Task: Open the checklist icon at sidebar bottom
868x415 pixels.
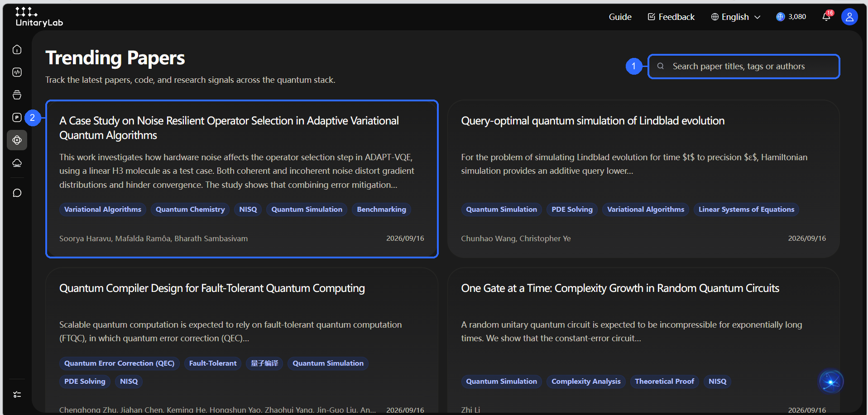Action: point(17,395)
